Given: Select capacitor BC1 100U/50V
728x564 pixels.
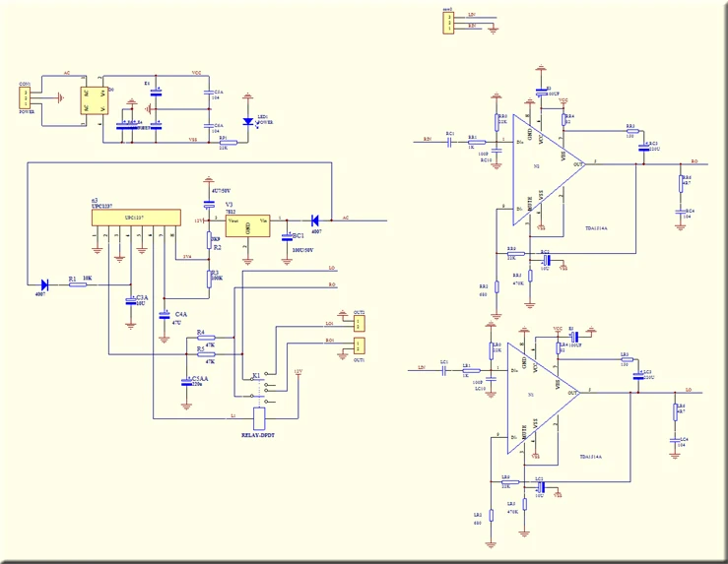Looking at the screenshot, I should [x=287, y=237].
